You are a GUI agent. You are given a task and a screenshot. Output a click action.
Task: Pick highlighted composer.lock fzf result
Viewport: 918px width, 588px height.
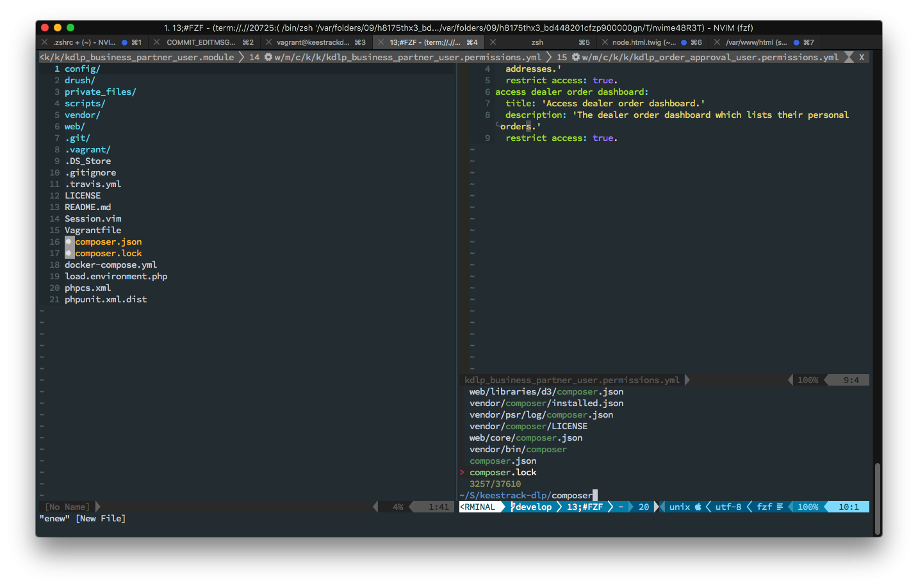point(503,472)
